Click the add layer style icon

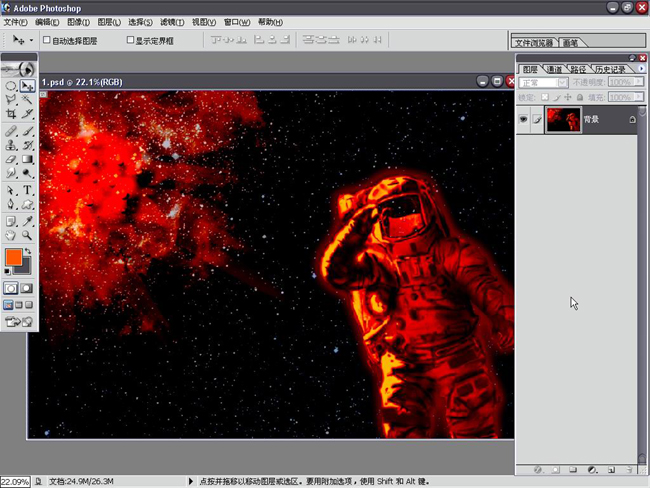(538, 470)
